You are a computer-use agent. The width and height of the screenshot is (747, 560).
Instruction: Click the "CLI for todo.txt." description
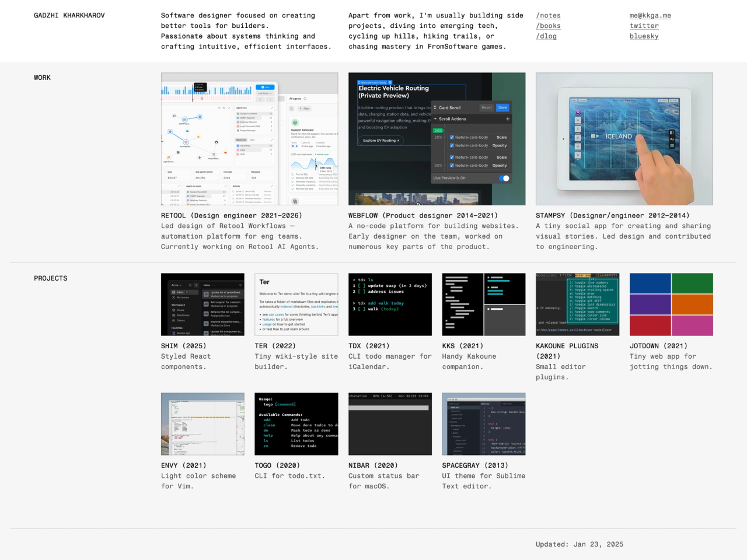tap(290, 477)
